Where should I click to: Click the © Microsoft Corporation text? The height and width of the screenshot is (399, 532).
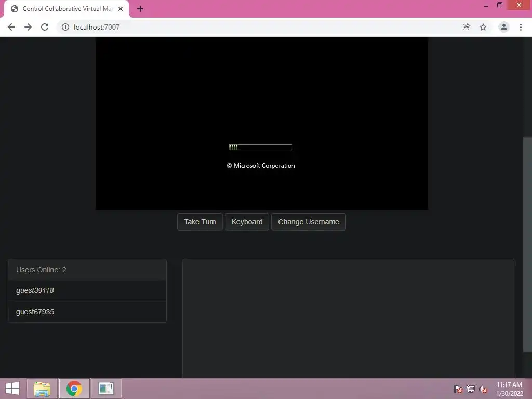261,166
